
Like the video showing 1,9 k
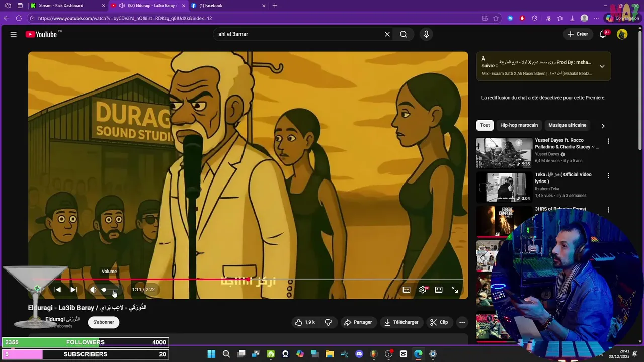[x=305, y=322]
